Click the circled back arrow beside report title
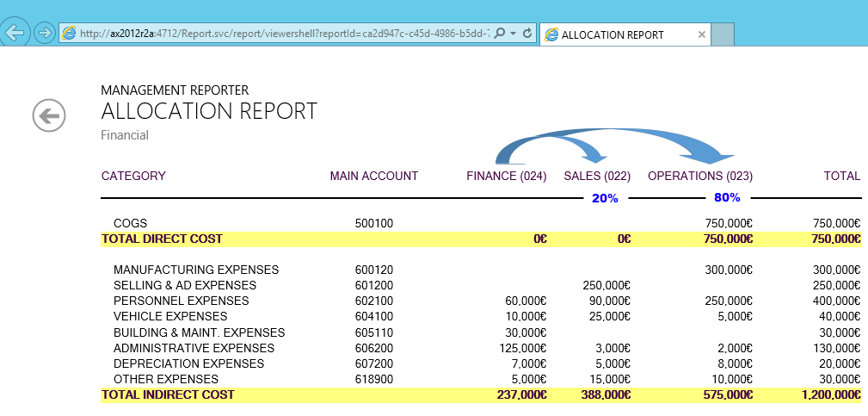Viewport: 868px width, 416px height. pos(49,115)
